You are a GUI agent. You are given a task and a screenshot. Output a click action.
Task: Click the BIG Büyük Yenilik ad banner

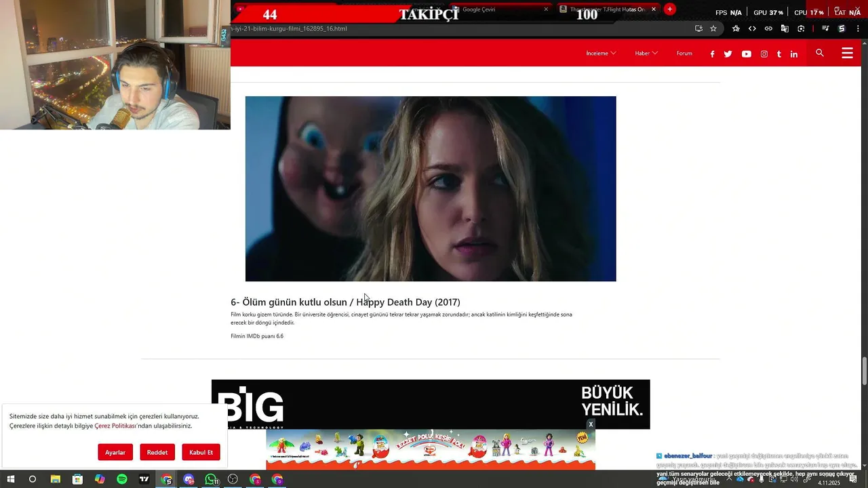[431, 404]
